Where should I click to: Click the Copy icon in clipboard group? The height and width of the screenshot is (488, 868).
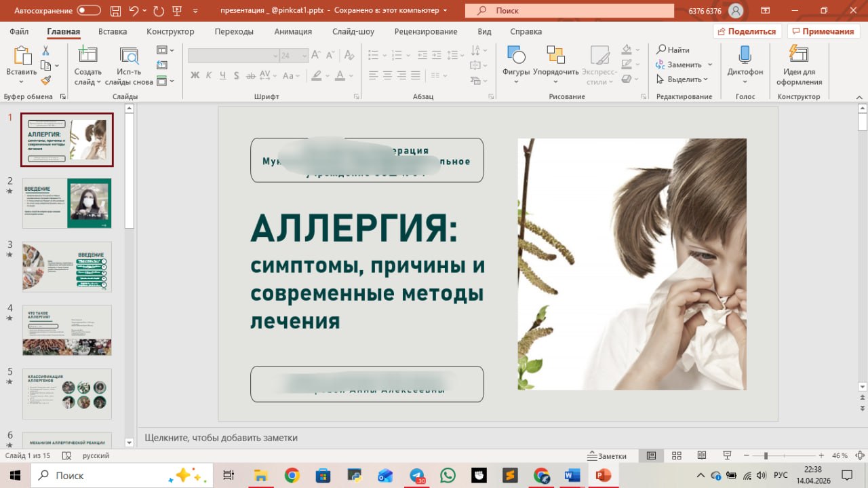click(45, 66)
